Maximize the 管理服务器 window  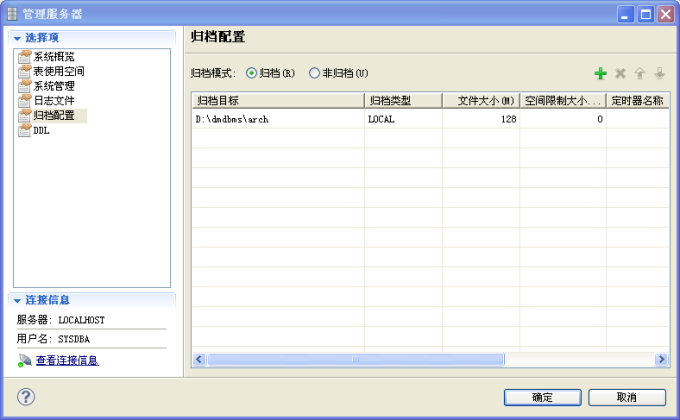(x=645, y=14)
